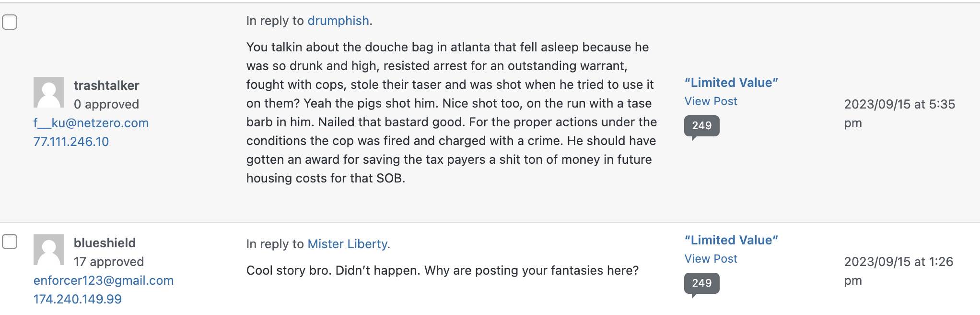Select checkbox for trashtalker's comment
Viewport: 980px width, 315px height.
tap(10, 22)
